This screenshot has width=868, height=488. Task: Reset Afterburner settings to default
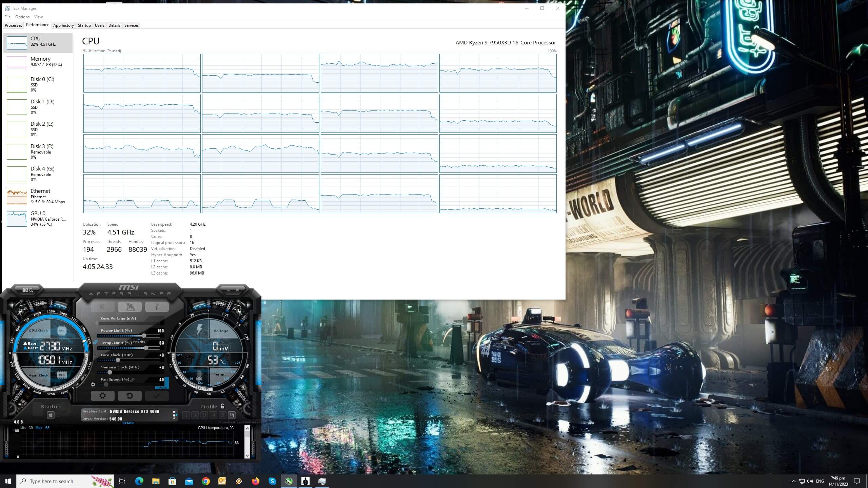pos(130,395)
